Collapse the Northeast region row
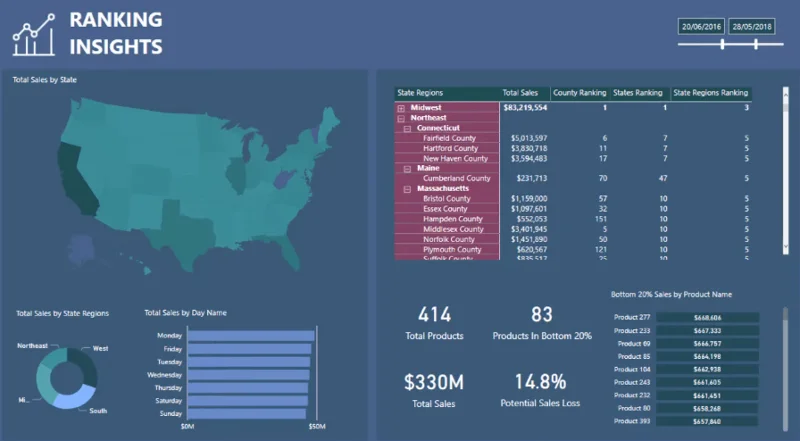The width and height of the screenshot is (800, 441). pos(402,118)
